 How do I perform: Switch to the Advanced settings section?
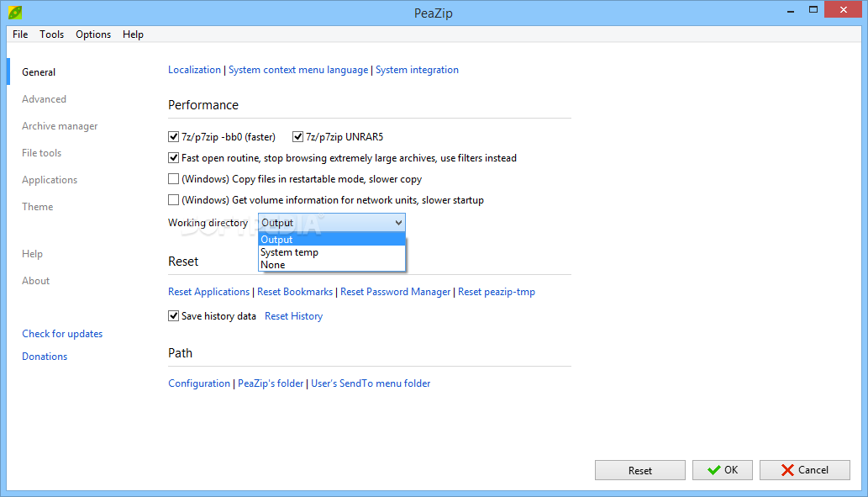[44, 99]
